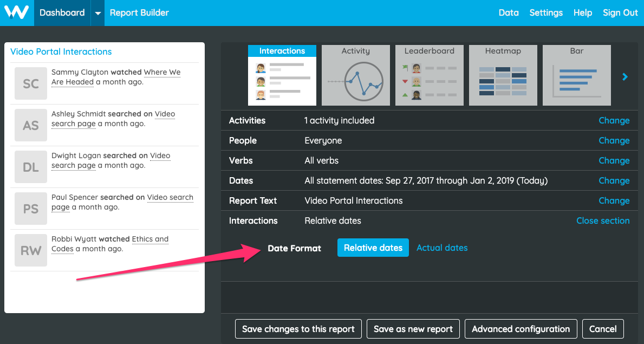Screen dimensions: 644x344
Task: Change the Dates setting
Action: [x=614, y=180]
